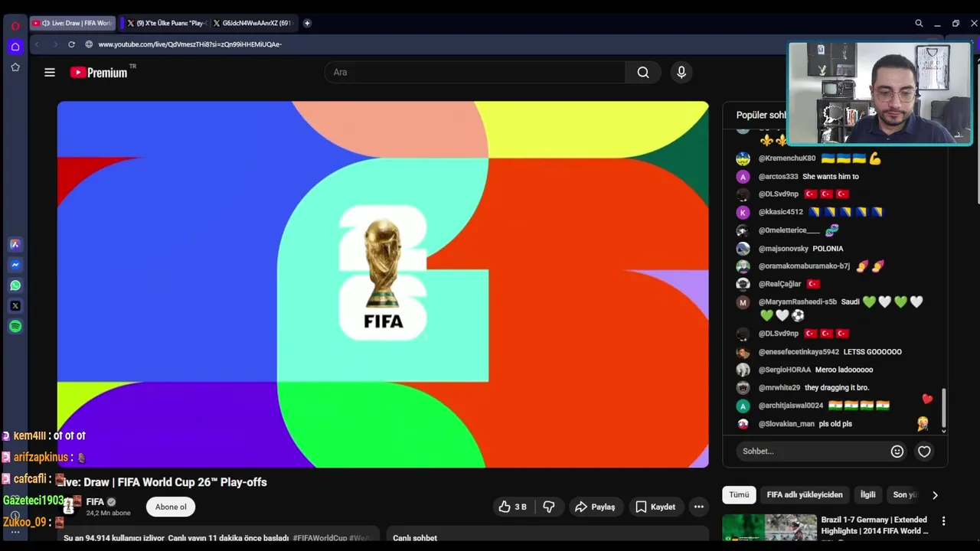Open X (Twitter) from the Opera sidebar
This screenshot has height=551, width=980.
[x=15, y=306]
